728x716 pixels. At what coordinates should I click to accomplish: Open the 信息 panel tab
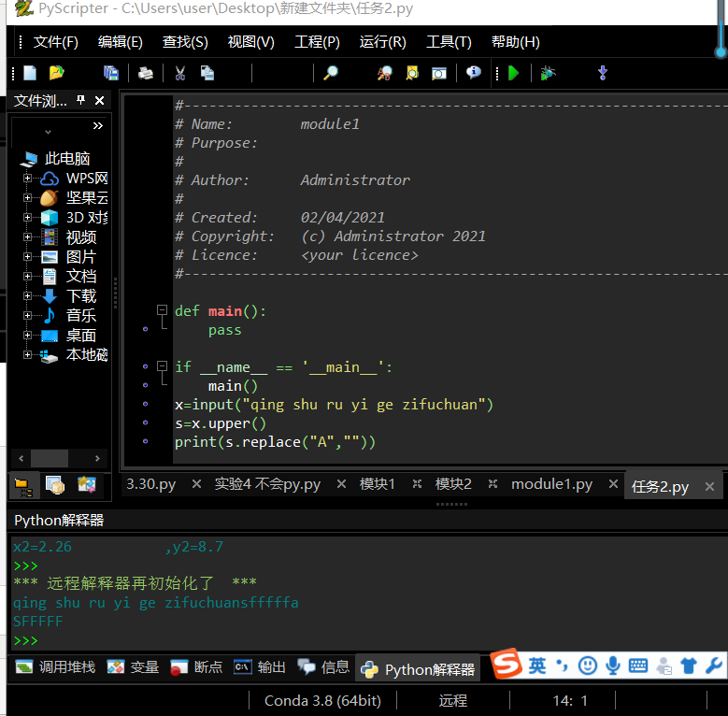pos(323,667)
